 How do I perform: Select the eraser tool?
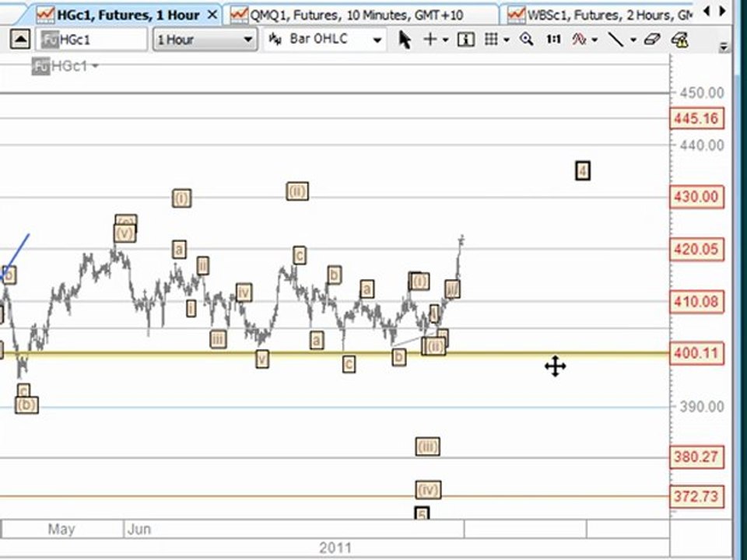point(652,40)
